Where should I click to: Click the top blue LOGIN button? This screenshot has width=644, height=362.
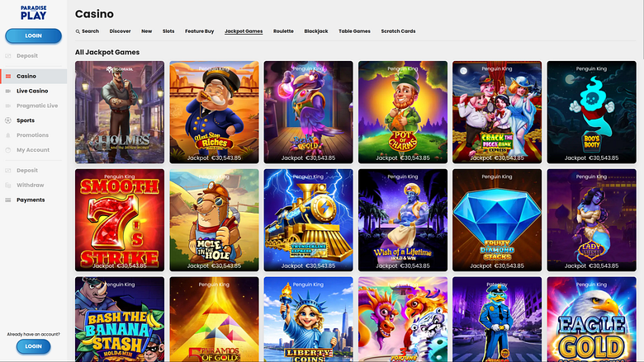coord(33,35)
